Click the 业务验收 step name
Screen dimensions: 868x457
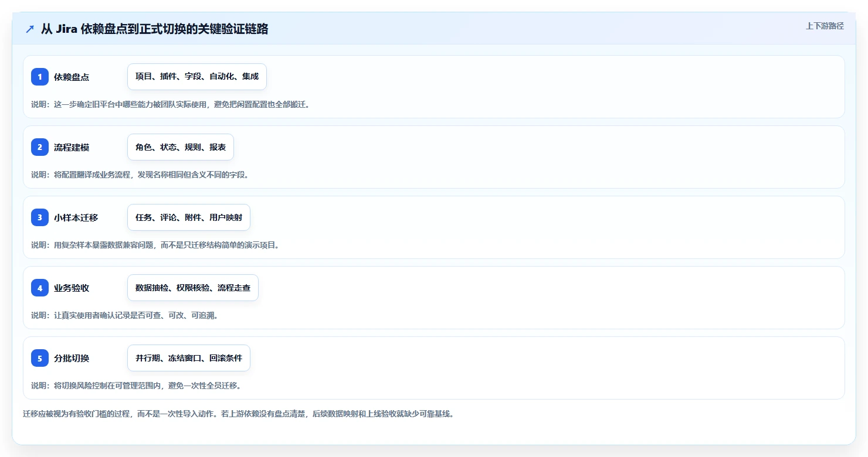tap(72, 288)
